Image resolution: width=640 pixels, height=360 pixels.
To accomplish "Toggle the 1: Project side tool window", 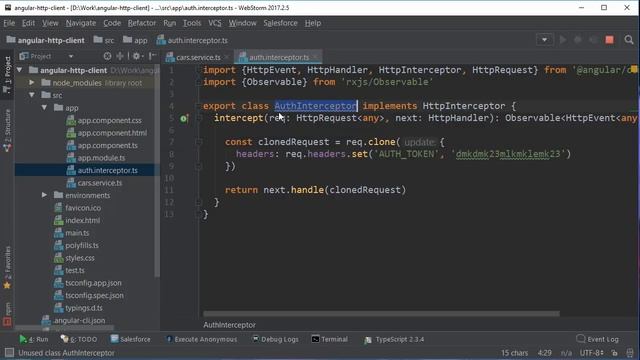I will coord(7,74).
